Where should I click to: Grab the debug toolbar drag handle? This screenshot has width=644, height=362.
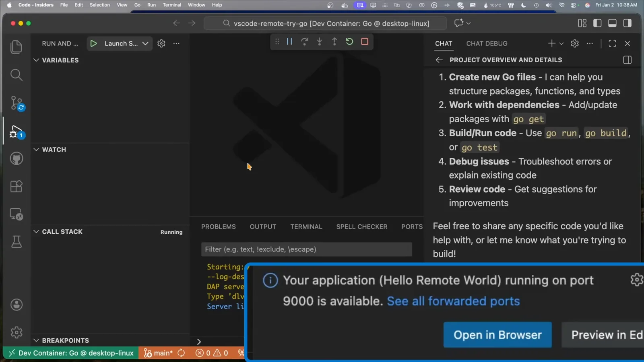277,41
